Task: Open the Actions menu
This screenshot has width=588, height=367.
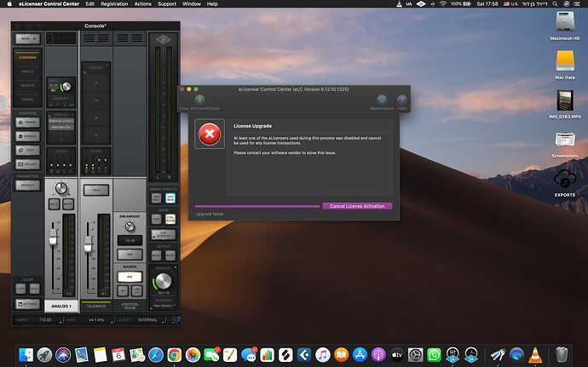Action: click(x=142, y=3)
